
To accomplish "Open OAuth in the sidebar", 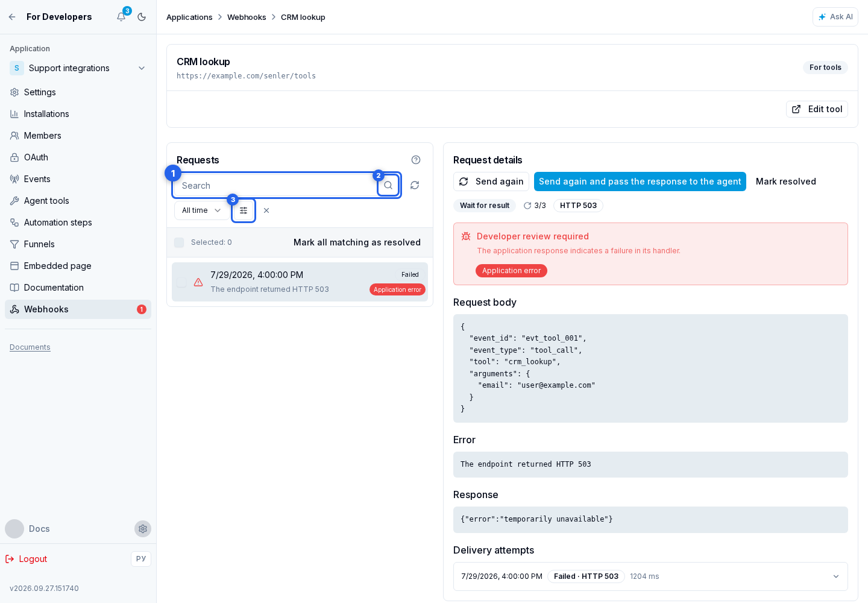I will click(x=78, y=157).
